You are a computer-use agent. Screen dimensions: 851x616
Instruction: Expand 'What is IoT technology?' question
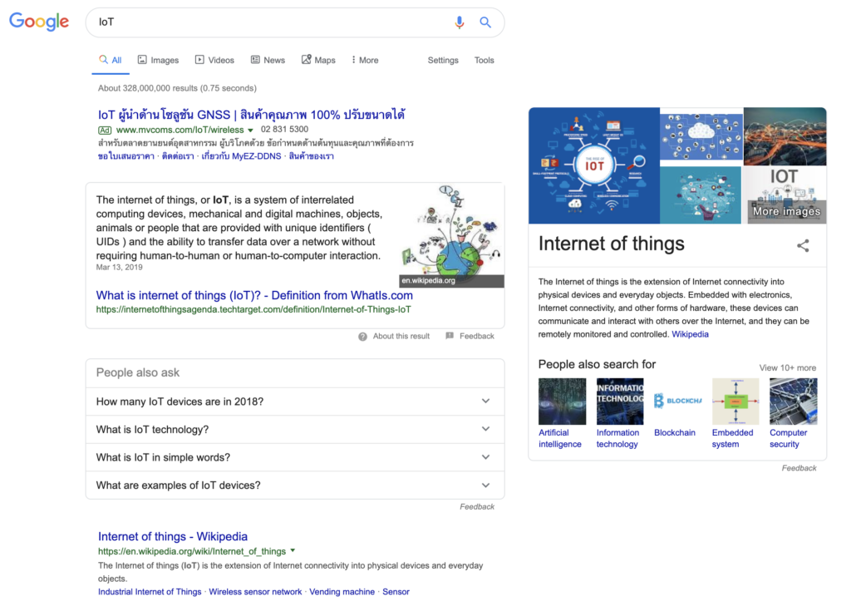(x=295, y=429)
